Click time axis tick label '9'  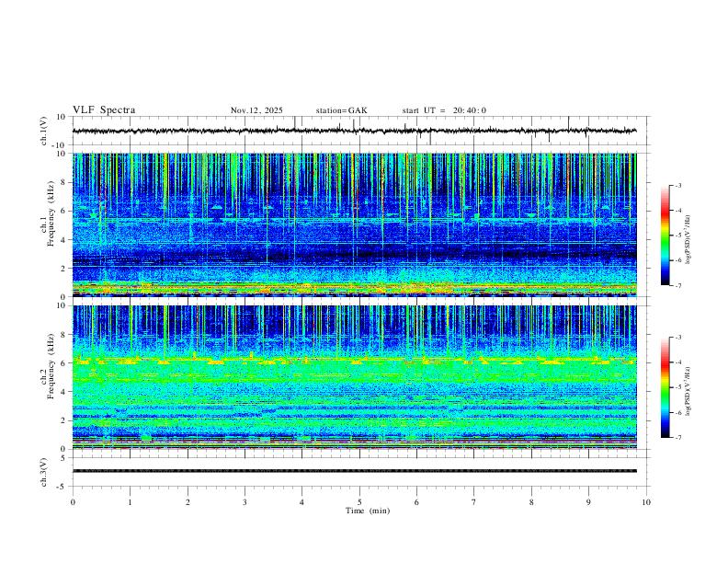click(x=588, y=502)
